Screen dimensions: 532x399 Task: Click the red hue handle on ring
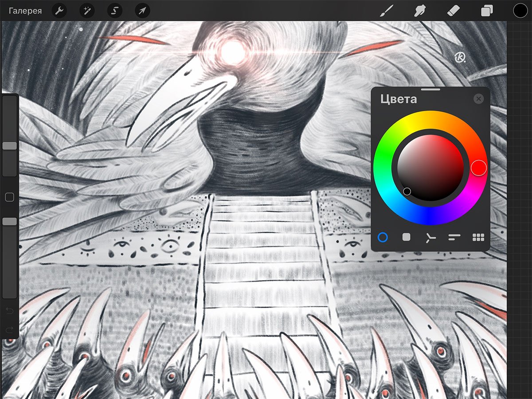point(479,168)
